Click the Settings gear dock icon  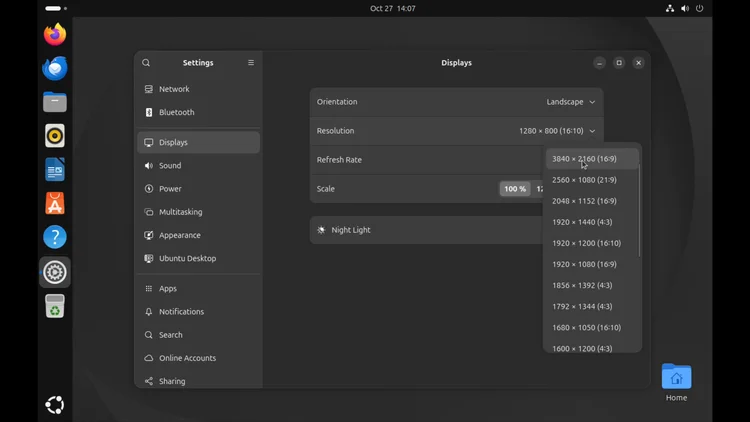click(x=55, y=272)
